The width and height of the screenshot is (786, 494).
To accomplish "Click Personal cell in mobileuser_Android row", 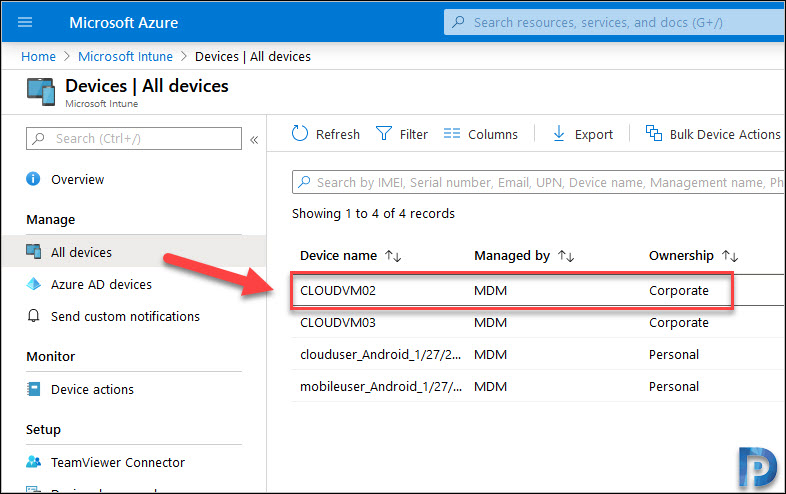I will 674,387.
